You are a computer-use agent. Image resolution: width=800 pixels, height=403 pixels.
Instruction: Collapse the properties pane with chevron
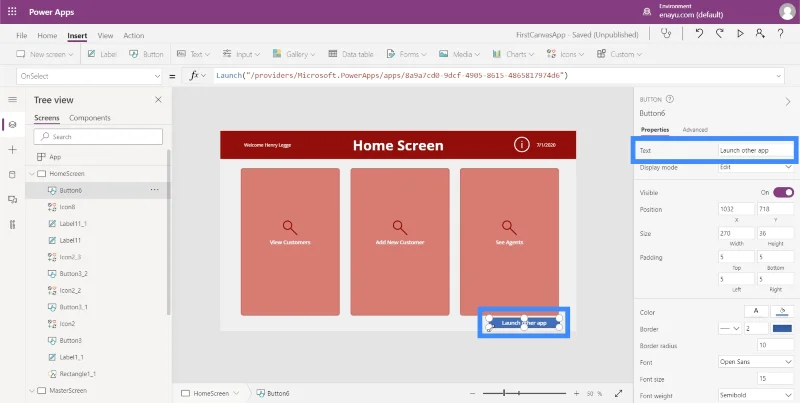tap(788, 102)
